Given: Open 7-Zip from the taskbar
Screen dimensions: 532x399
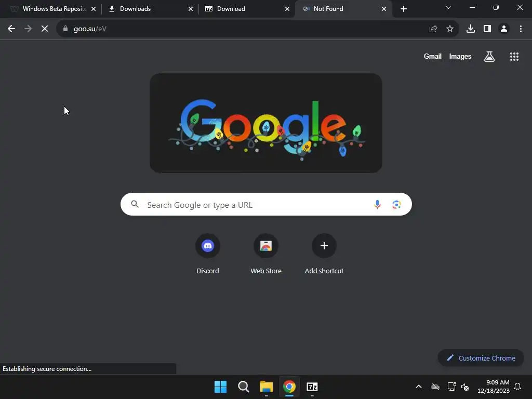Looking at the screenshot, I should [x=312, y=387].
